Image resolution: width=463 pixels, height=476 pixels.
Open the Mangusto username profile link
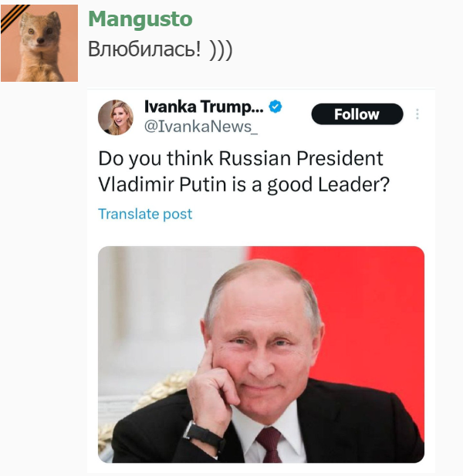point(140,19)
